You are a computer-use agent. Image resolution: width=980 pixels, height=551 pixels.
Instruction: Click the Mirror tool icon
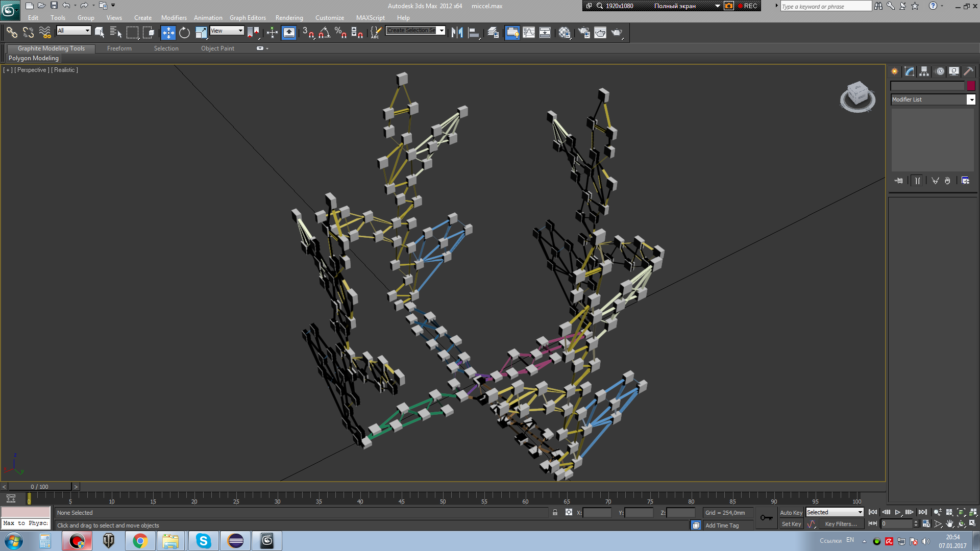click(457, 33)
